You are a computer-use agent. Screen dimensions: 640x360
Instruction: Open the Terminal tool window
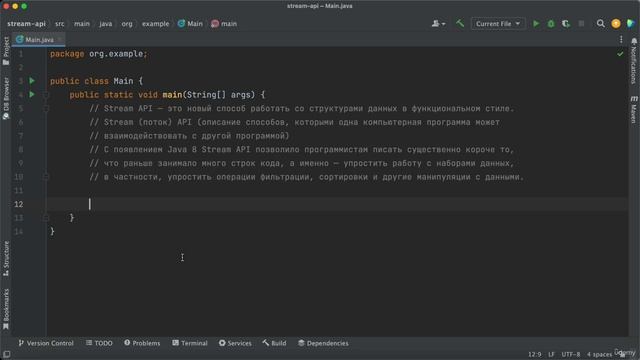(190, 343)
